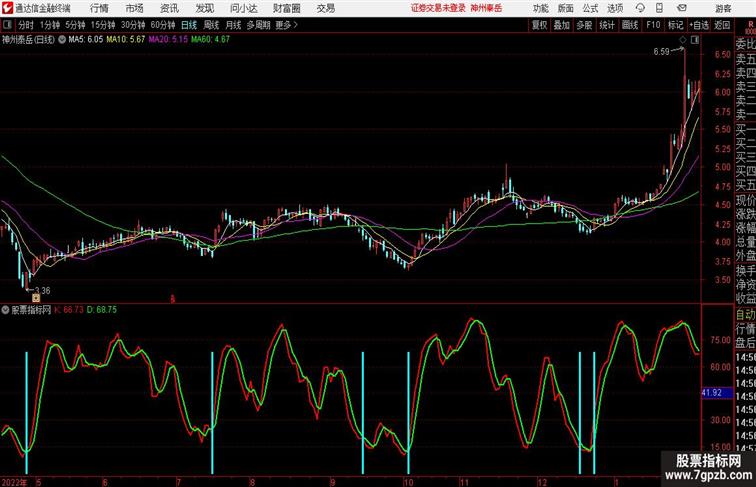The image size is (756, 487).
Task: Click the 6.59 high price label
Action: click(x=662, y=52)
